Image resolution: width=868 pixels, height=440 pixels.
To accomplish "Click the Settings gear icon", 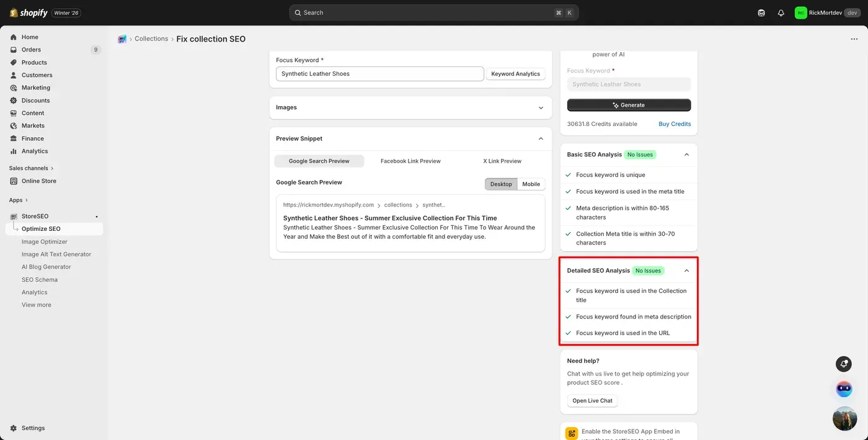I will point(14,428).
